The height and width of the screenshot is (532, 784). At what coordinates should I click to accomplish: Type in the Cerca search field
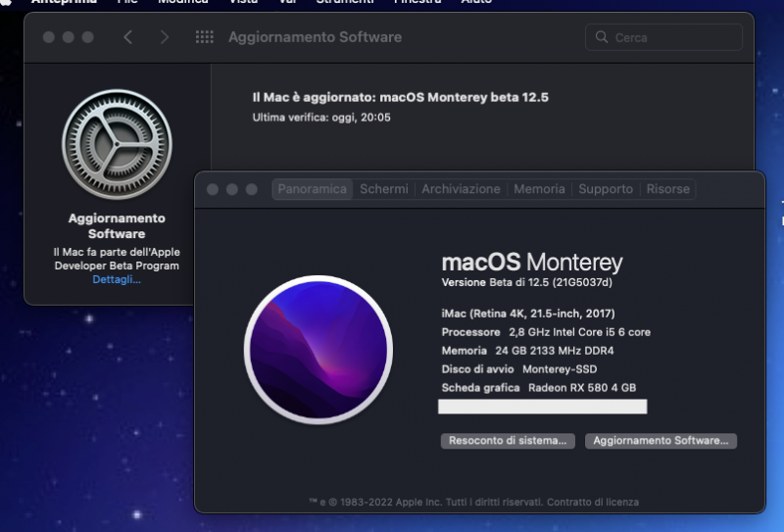pos(663,37)
